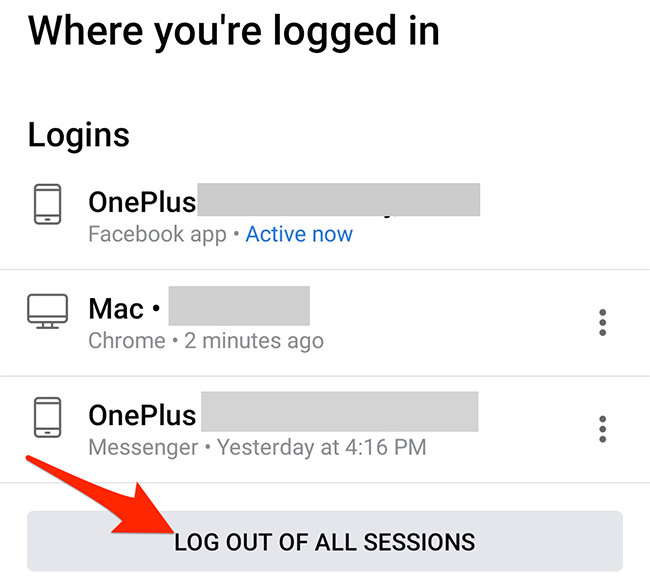Select the Mac device name

click(x=116, y=309)
